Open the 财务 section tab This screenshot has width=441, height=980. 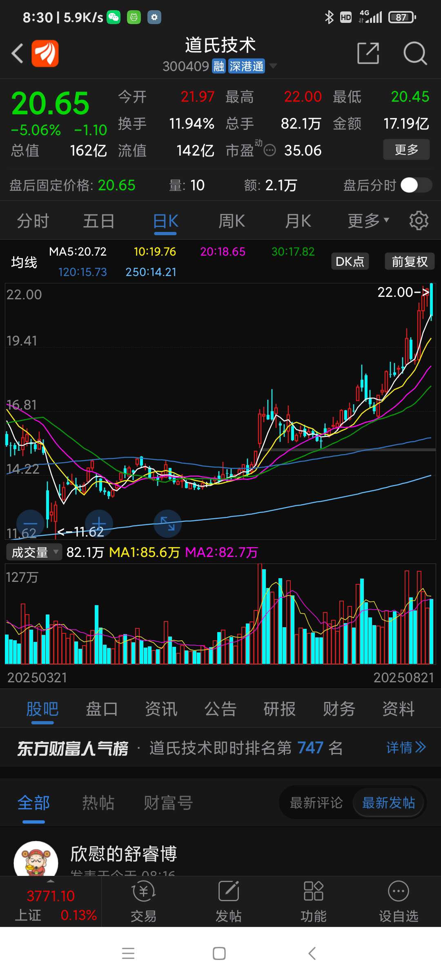339,709
